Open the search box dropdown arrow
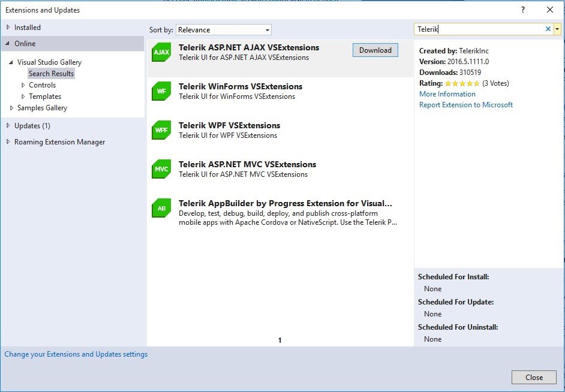Viewport: 565px width, 392px height. click(557, 29)
